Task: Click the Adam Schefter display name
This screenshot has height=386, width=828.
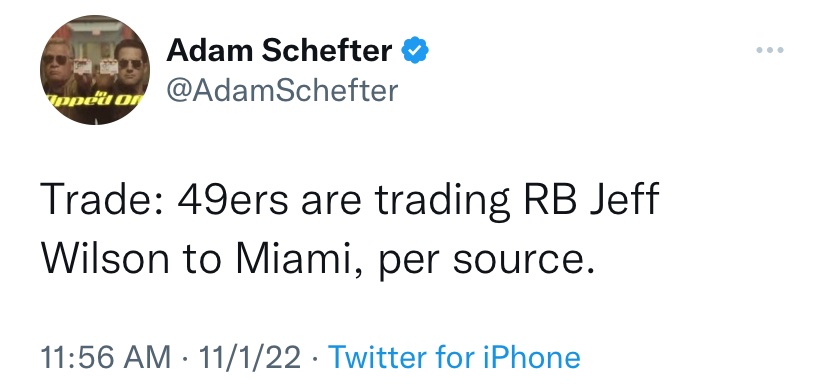Action: pyautogui.click(x=279, y=51)
